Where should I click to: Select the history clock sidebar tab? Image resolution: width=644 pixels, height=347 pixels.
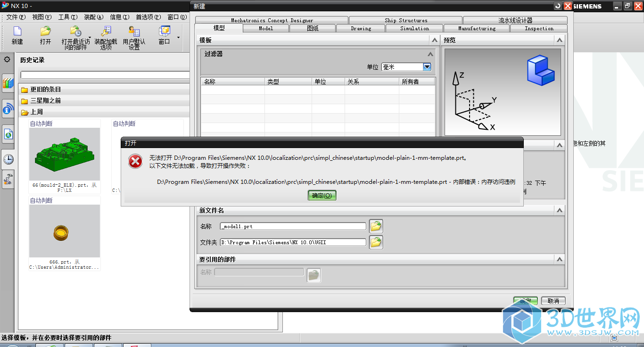8,160
